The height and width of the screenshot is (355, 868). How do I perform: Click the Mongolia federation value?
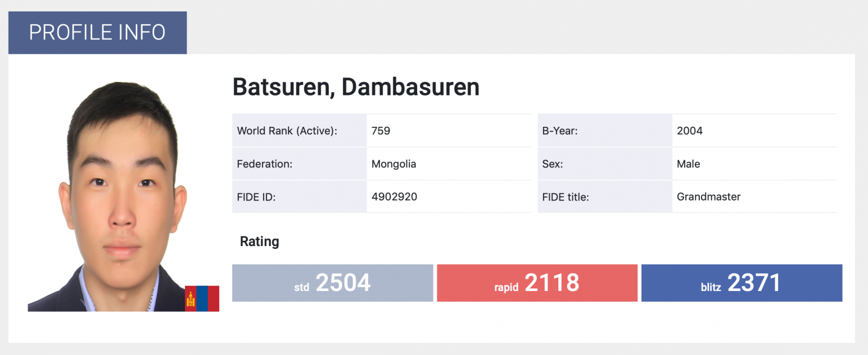pyautogui.click(x=394, y=164)
